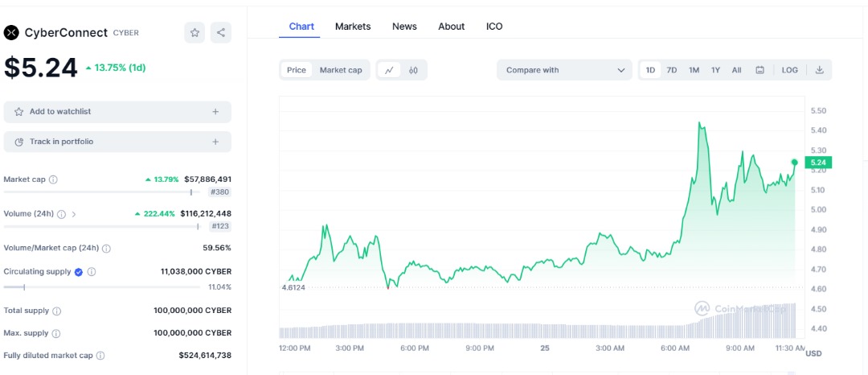Show Market cap info tooltip icon
868x375 pixels.
[x=53, y=179]
